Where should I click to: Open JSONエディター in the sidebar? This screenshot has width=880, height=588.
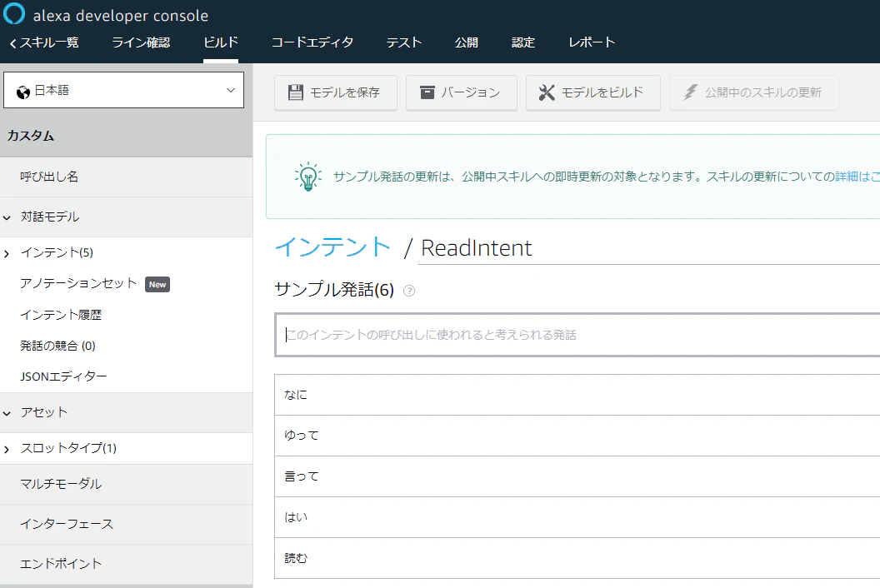(63, 376)
